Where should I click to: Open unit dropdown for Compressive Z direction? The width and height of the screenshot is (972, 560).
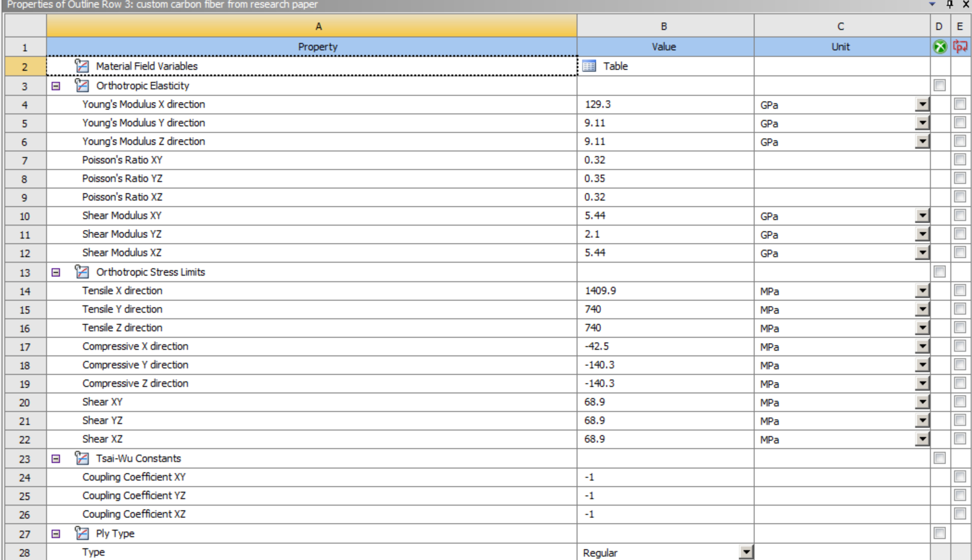[x=923, y=383]
